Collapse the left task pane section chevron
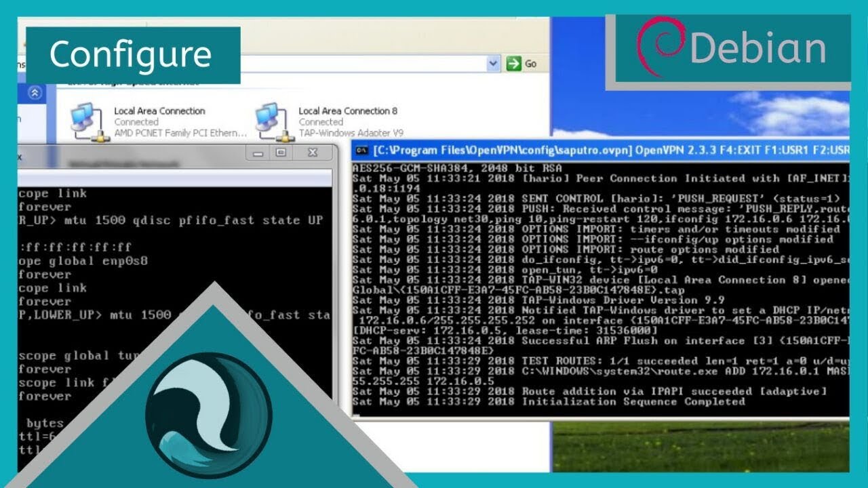 pos(35,93)
